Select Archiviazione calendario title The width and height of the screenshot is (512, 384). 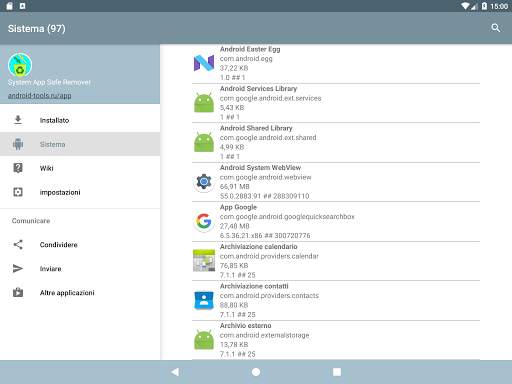(x=259, y=246)
